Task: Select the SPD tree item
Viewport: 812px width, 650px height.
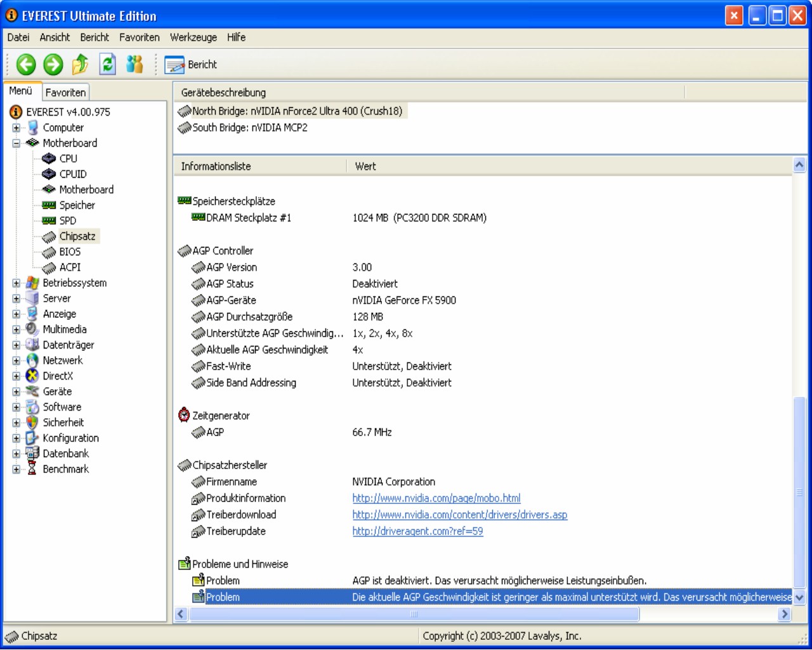Action: pyautogui.click(x=68, y=221)
